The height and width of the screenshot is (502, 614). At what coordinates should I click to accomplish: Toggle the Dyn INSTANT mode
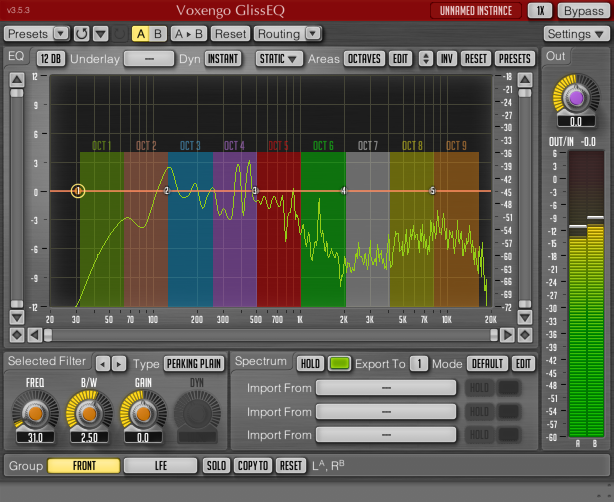click(x=223, y=59)
